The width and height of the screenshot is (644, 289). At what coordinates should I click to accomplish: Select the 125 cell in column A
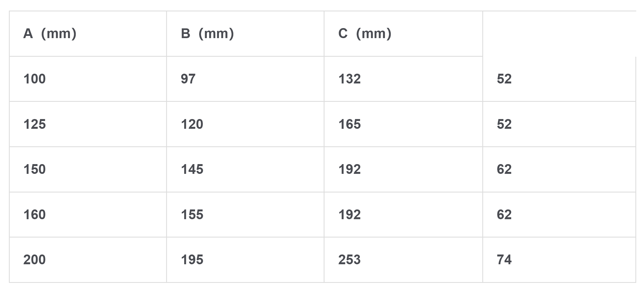coord(88,124)
